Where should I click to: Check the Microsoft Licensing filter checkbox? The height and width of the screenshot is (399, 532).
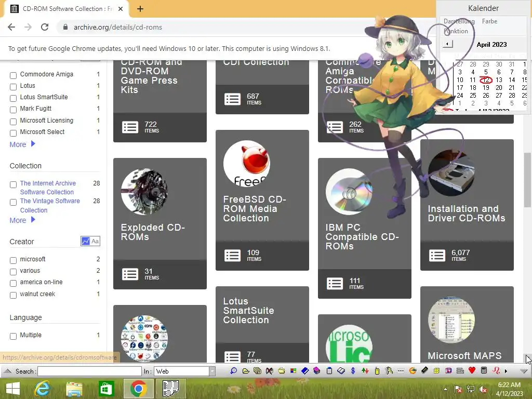pyautogui.click(x=13, y=122)
